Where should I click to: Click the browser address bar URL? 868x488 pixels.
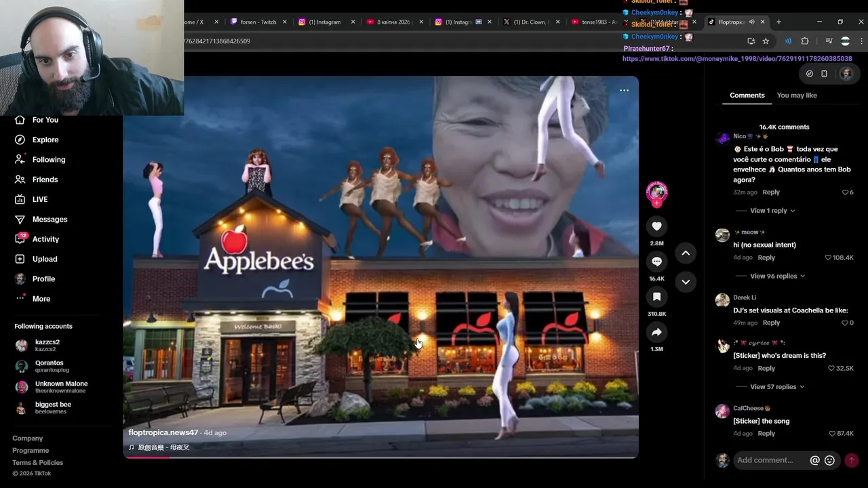[x=217, y=41]
